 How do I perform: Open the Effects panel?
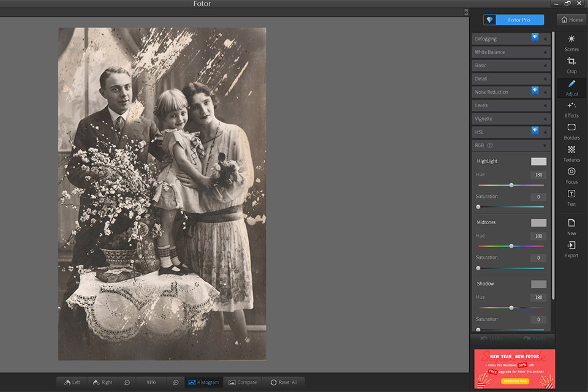[x=571, y=109]
